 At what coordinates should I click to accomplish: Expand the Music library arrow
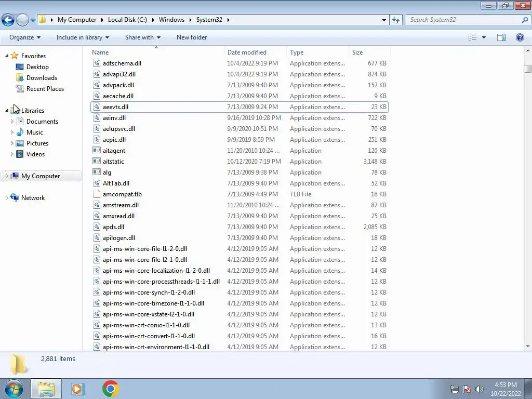12,132
